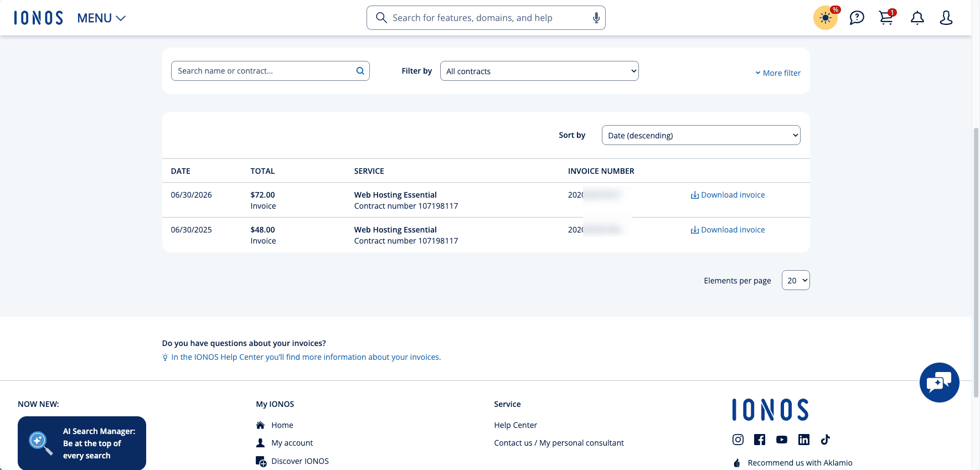Image resolution: width=980 pixels, height=470 pixels.
Task: Click the $72.00 total amount
Action: click(262, 195)
